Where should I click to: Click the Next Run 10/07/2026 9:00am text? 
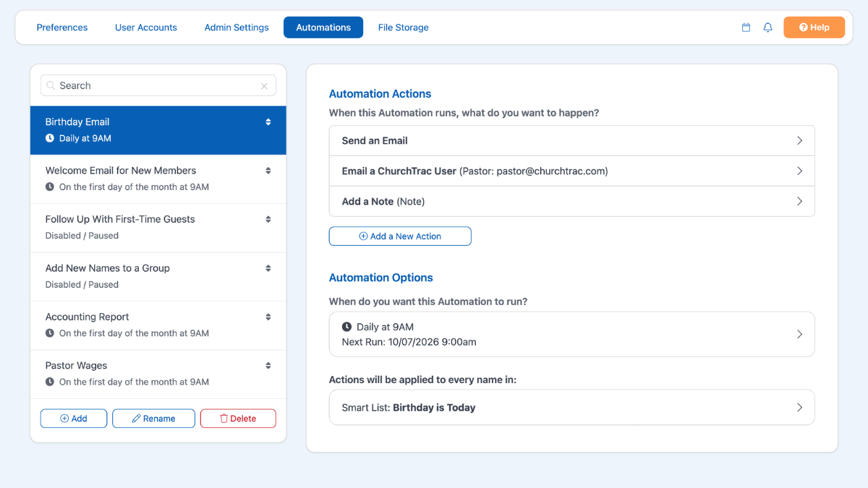409,342
